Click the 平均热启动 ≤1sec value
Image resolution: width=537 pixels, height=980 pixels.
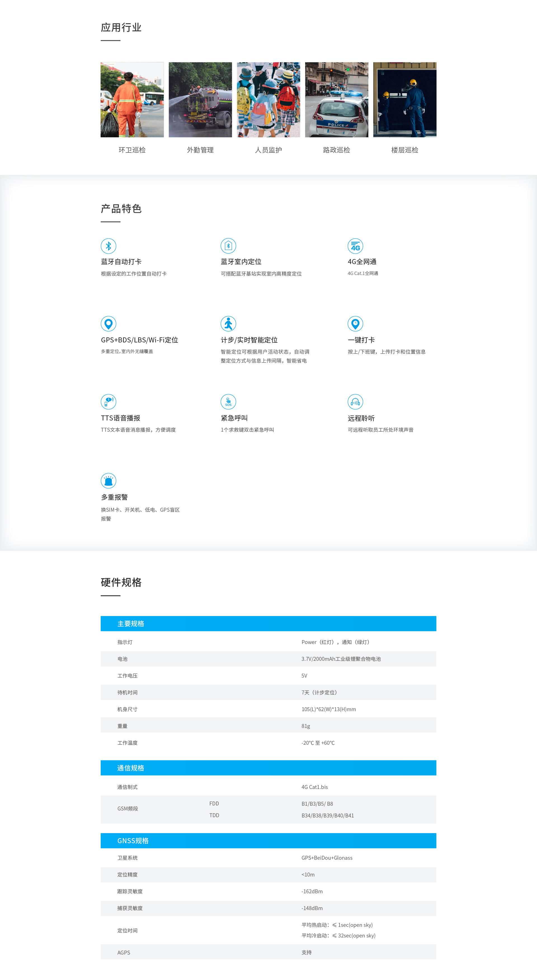click(x=337, y=925)
